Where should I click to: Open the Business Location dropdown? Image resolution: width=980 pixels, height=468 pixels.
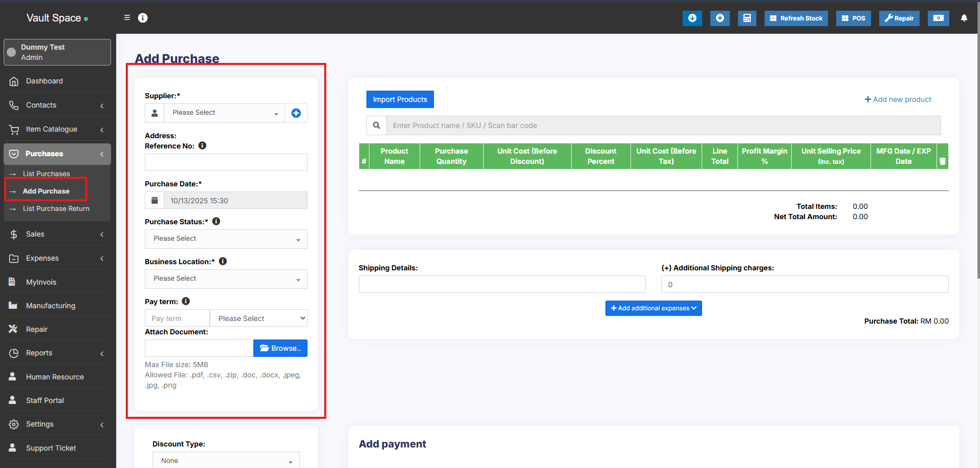tap(226, 279)
